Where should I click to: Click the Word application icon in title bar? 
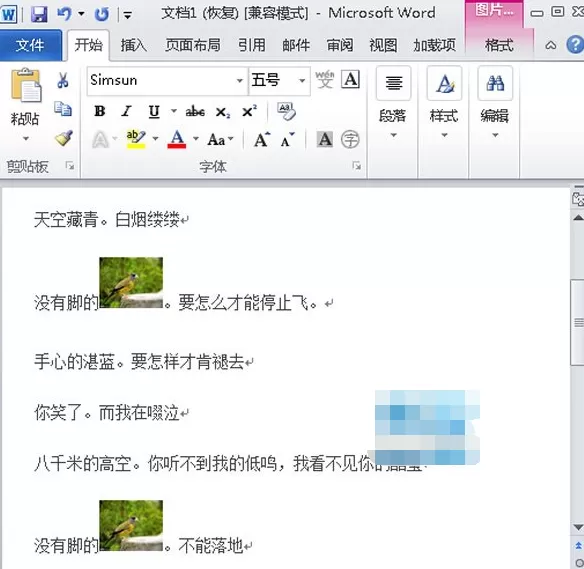tap(8, 14)
